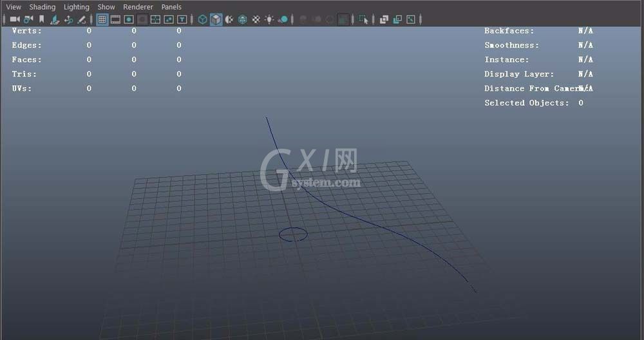This screenshot has height=340, width=644.
Task: Collapse toolbar handle left of Wireframe icon
Action: [x=192, y=19]
